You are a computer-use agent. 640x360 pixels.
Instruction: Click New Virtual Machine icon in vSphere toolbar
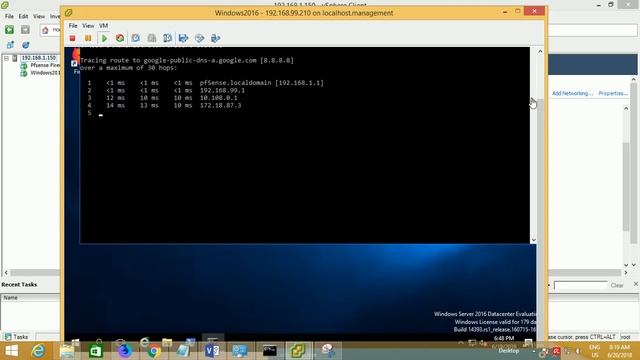pyautogui.click(x=10, y=45)
